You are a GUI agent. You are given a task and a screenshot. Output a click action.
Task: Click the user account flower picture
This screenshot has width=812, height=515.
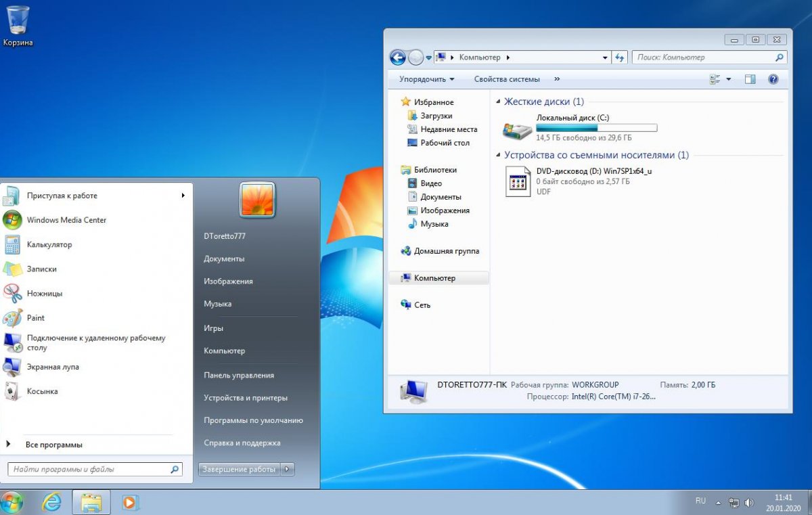(257, 200)
